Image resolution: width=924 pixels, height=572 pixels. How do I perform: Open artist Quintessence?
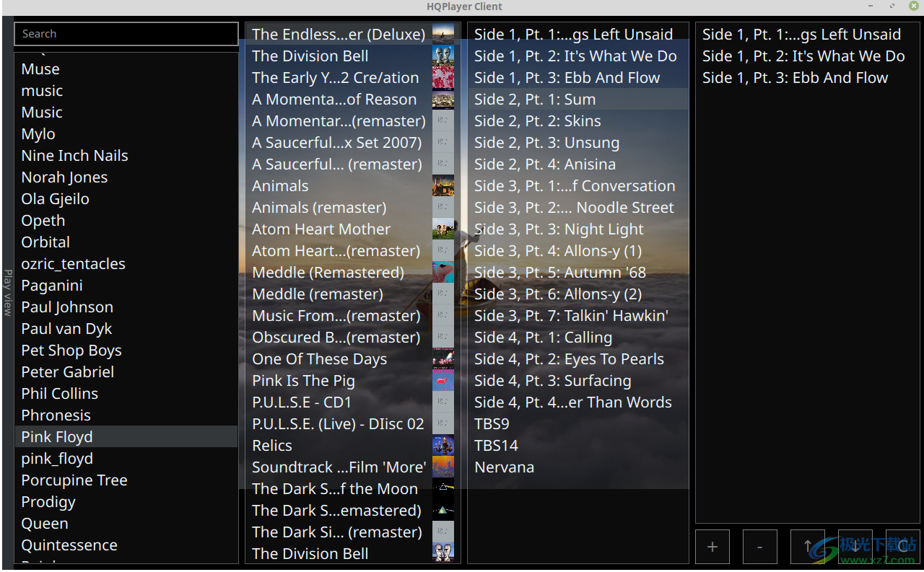pos(126,545)
